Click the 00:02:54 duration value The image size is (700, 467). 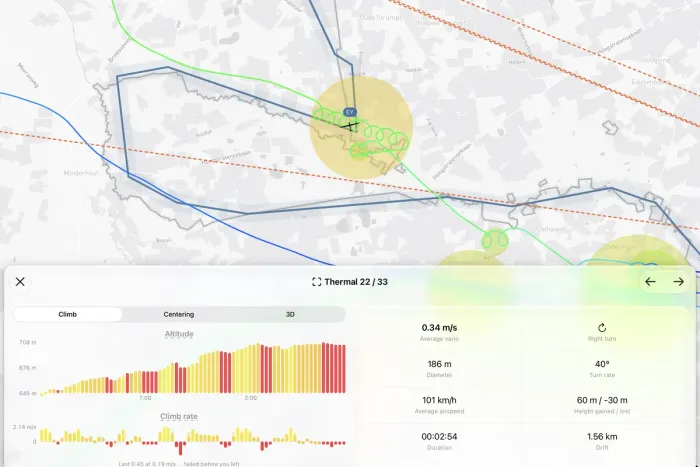click(439, 436)
